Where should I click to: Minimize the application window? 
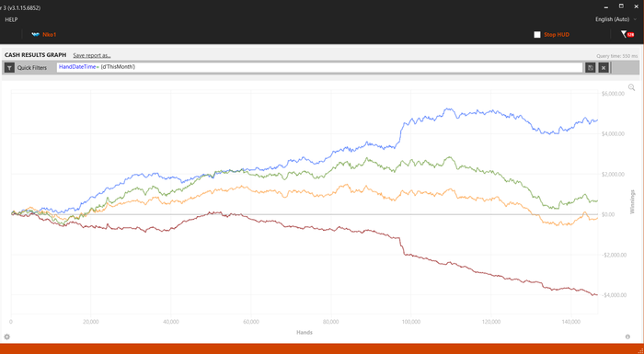tap(605, 6)
